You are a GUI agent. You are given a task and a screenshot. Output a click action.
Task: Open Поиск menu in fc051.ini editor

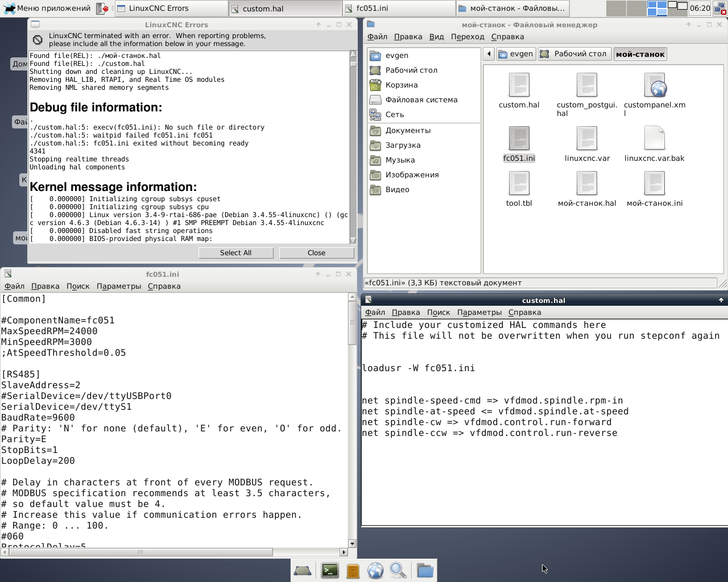click(x=78, y=286)
